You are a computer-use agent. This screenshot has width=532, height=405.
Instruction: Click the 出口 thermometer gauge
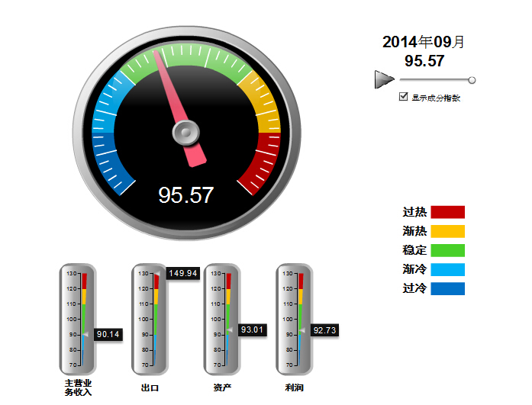click(150, 319)
